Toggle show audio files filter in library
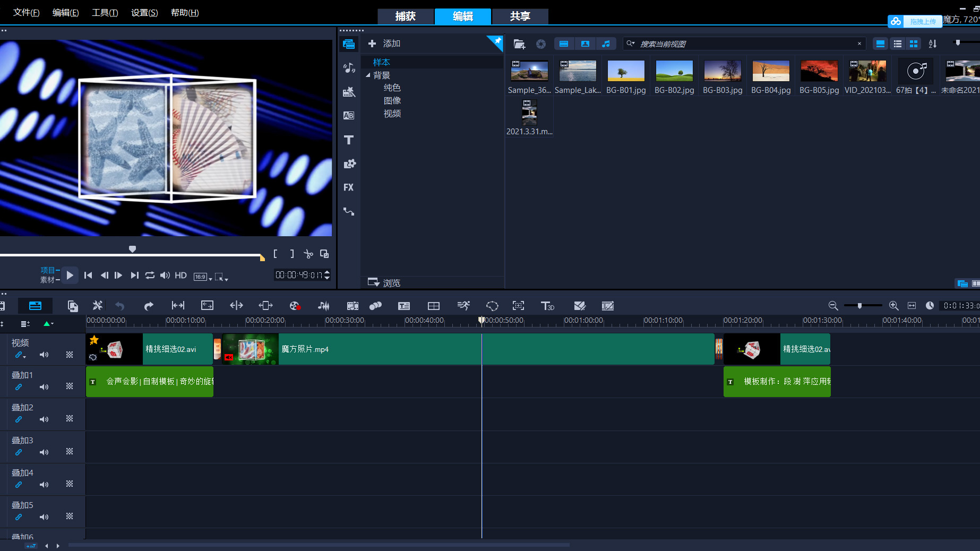Screen dimensions: 980x551 [606, 44]
